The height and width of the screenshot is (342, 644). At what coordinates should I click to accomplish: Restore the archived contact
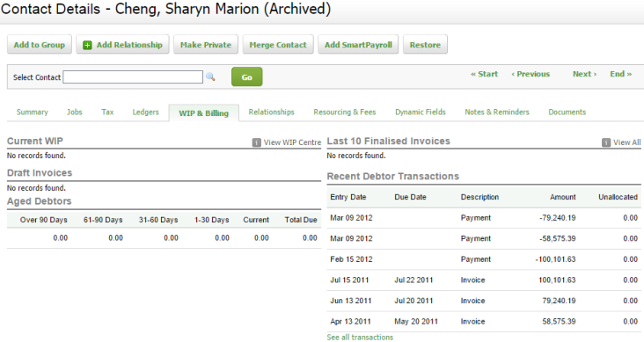(x=425, y=45)
